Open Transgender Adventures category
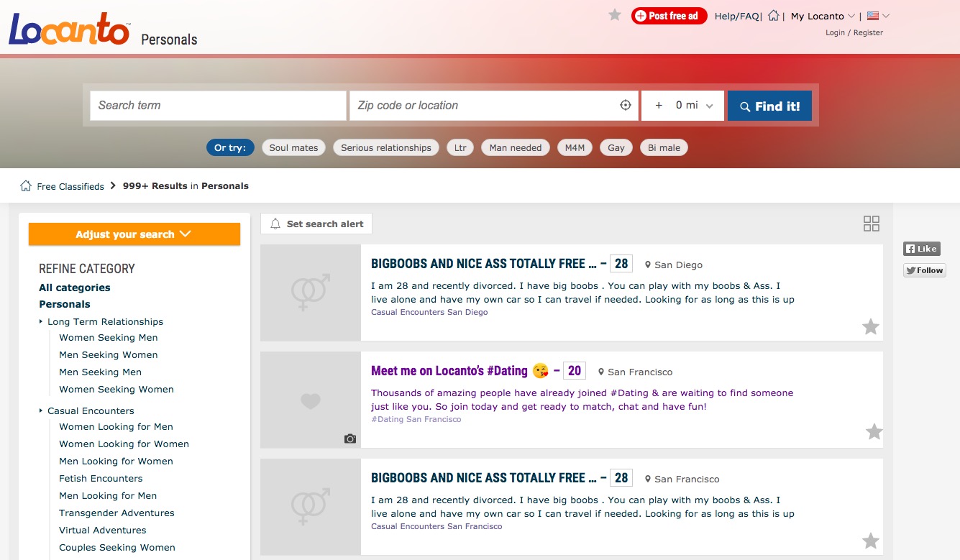960x560 pixels. coord(116,513)
